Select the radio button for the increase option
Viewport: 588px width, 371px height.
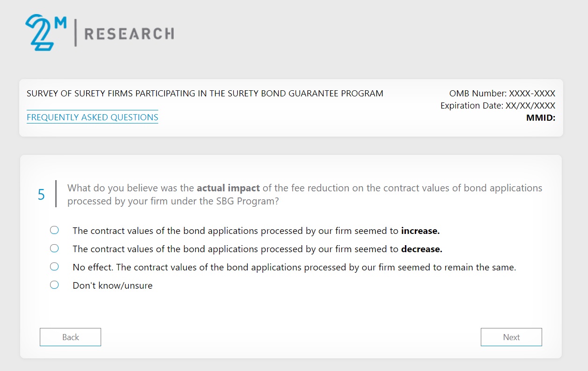[x=54, y=230]
